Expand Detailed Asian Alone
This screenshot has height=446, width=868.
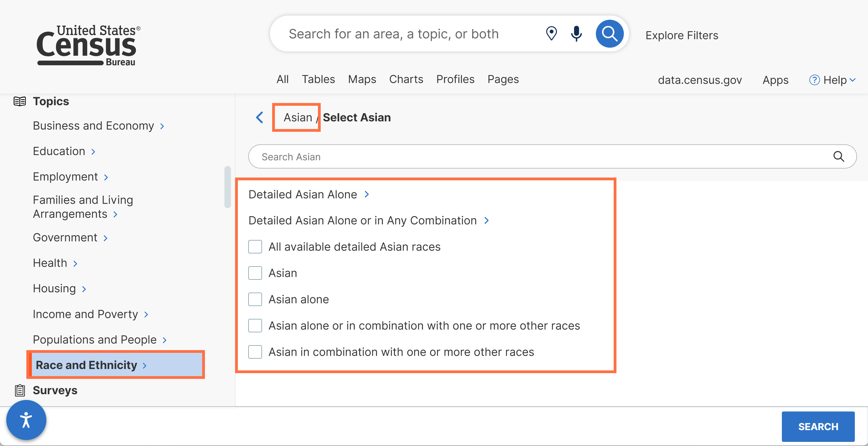pos(309,195)
